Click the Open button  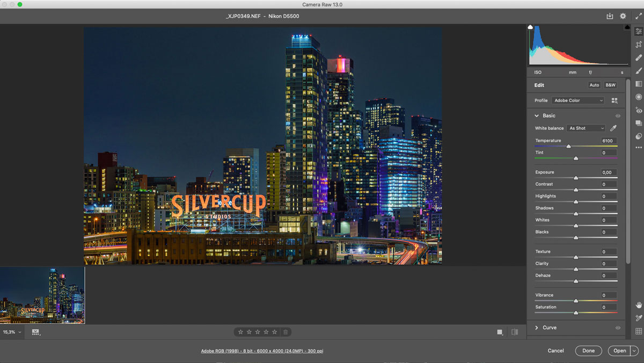tap(619, 351)
